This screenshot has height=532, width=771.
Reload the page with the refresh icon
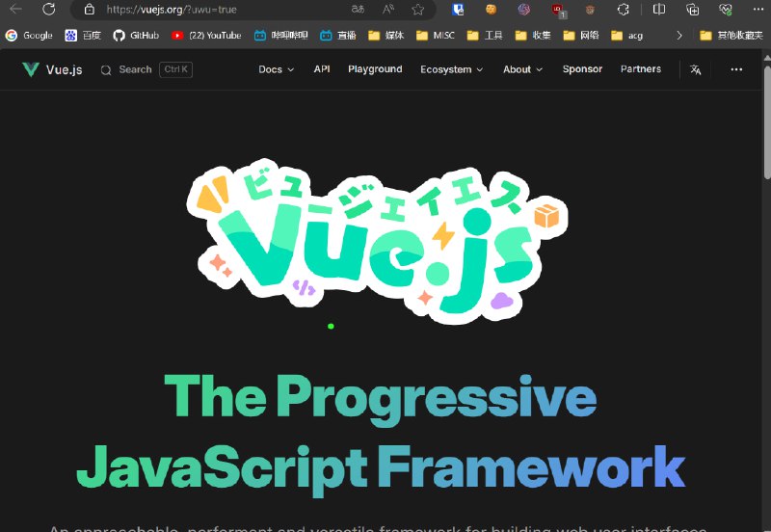tap(48, 9)
